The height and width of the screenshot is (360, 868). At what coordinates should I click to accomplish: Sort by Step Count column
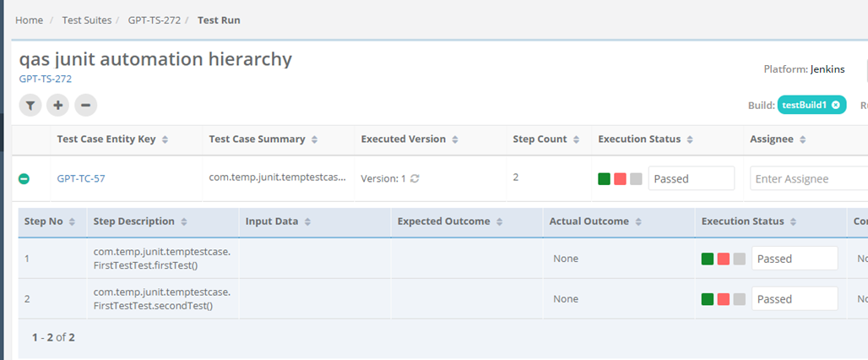click(x=576, y=139)
